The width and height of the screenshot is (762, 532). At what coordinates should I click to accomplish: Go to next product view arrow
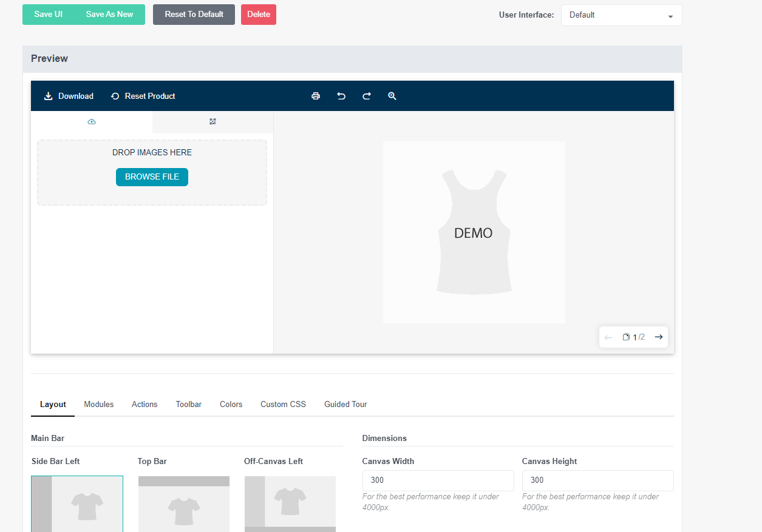coord(659,337)
